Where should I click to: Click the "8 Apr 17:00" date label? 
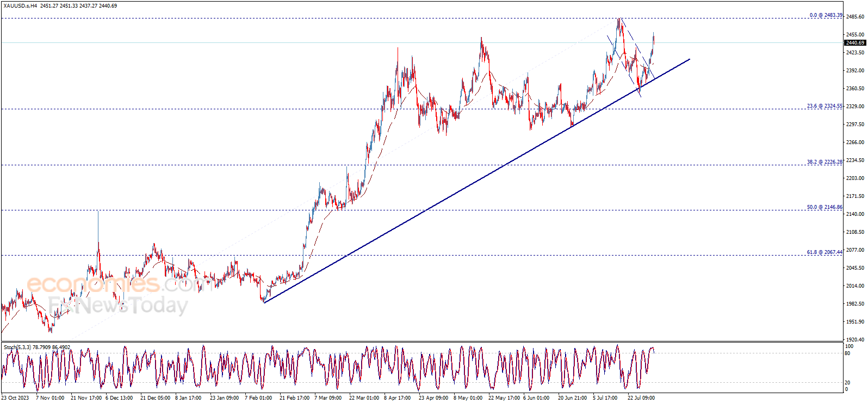pos(398,398)
